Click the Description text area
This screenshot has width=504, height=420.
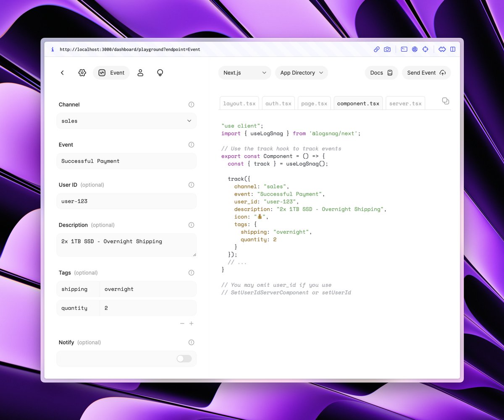pos(126,245)
